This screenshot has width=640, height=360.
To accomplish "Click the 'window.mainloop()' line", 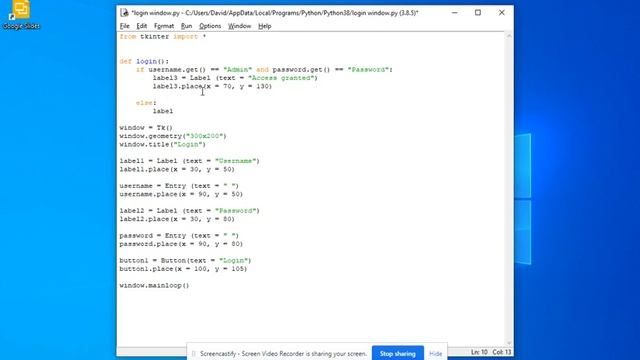I will click(x=154, y=285).
